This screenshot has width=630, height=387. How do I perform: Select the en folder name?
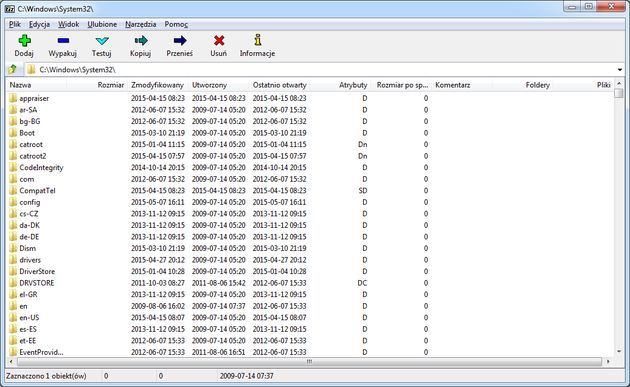(x=23, y=306)
